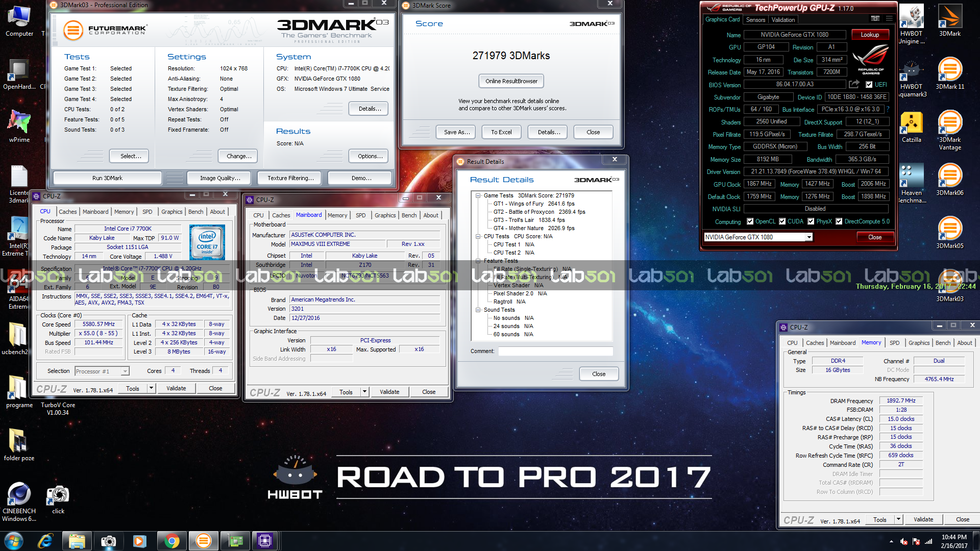This screenshot has width=980, height=551.
Task: Open the 3DMark05 desktop shortcut
Action: point(950,233)
